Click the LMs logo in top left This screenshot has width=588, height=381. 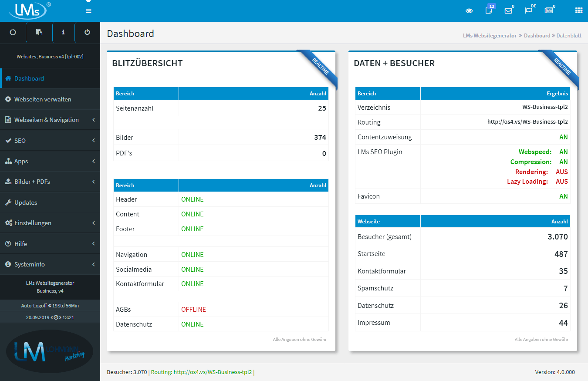pos(27,10)
